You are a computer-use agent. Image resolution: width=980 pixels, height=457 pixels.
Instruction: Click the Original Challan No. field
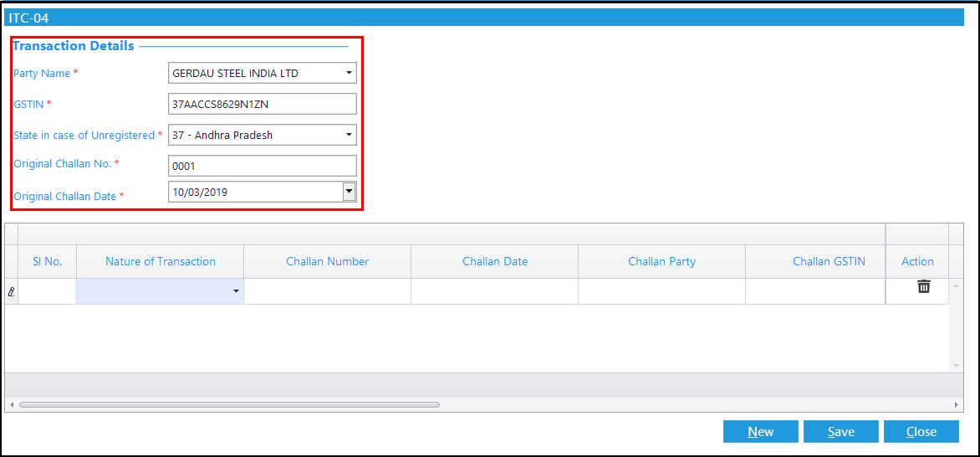pos(263,166)
